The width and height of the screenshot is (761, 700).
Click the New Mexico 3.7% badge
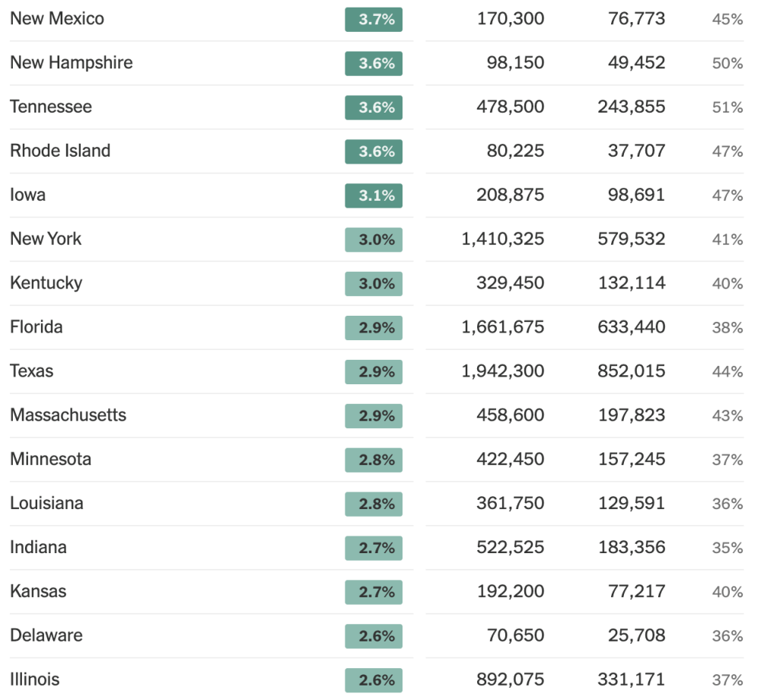(374, 20)
